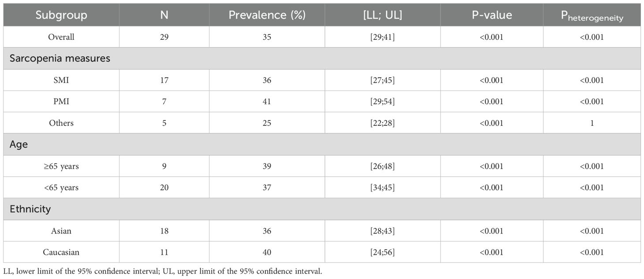Click the N column header
Image resolution: width=644 pixels, height=279 pixels.
[x=164, y=15]
